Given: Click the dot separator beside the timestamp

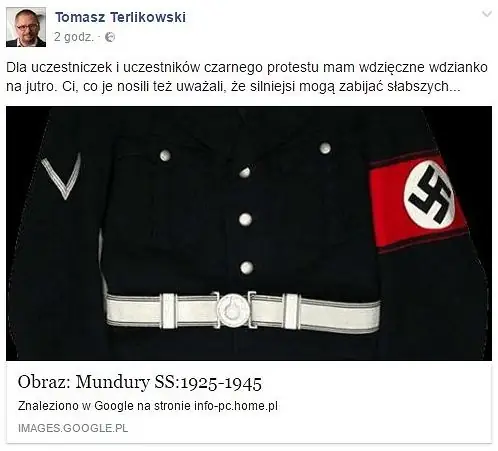Looking at the screenshot, I should tap(99, 37).
